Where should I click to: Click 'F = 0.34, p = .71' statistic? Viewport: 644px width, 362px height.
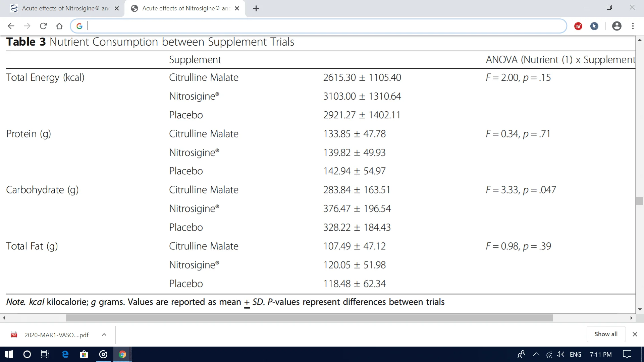tap(518, 134)
